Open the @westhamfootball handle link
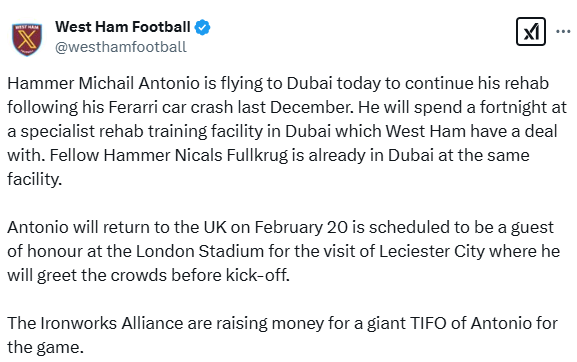This screenshot has height=362, width=577. click(121, 47)
